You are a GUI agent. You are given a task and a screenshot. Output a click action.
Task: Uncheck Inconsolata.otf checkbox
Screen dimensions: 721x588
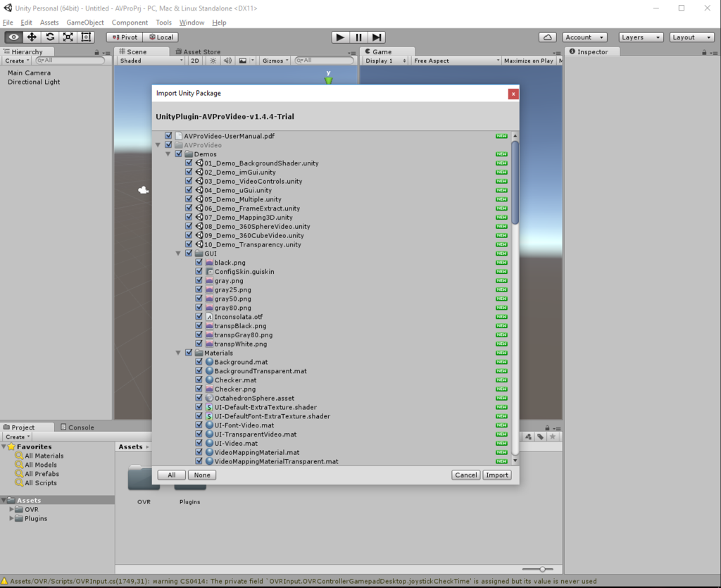199,316
